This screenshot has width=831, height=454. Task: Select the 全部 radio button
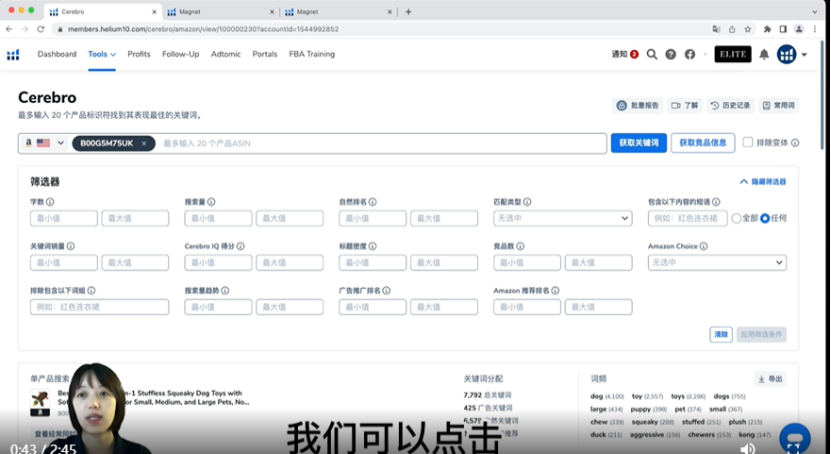737,218
